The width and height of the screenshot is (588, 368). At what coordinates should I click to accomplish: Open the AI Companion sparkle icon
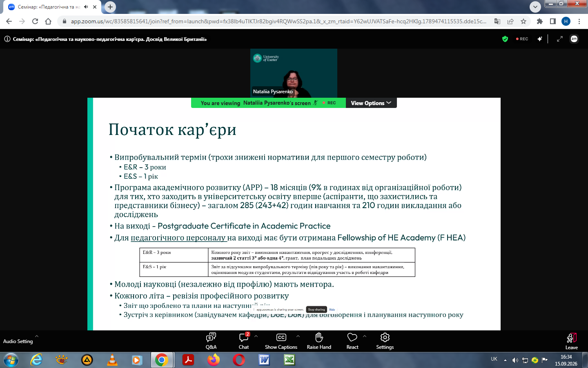pos(540,39)
